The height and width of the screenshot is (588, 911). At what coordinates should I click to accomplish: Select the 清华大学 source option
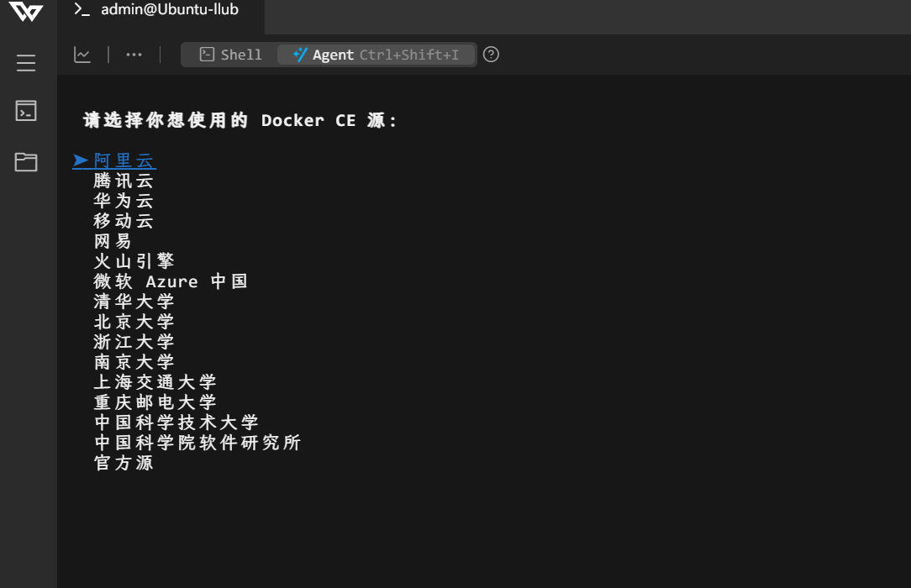point(134,302)
